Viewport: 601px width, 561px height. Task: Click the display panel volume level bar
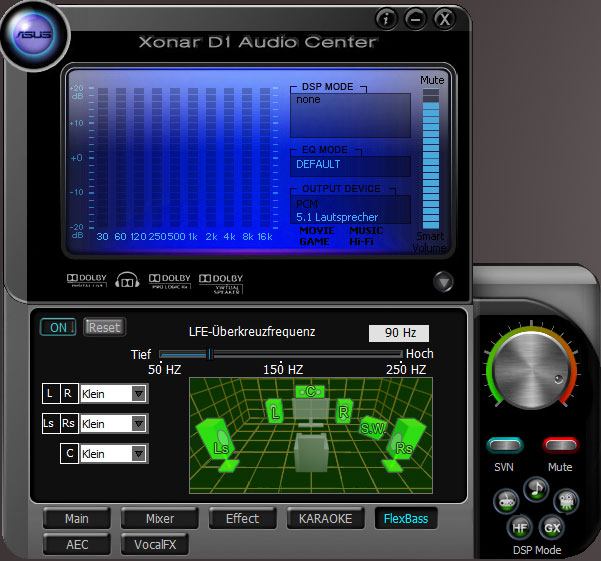coord(431,159)
